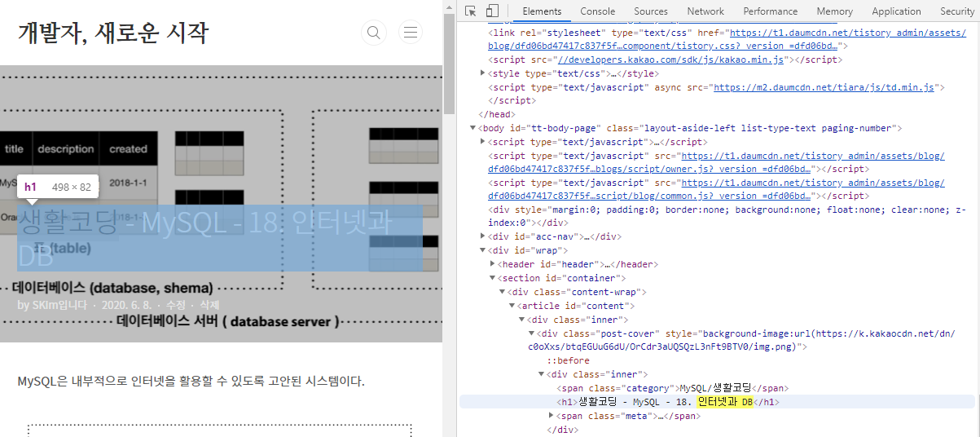Switch to the Console tab
Image resolution: width=980 pixels, height=437 pixels.
coord(598,11)
